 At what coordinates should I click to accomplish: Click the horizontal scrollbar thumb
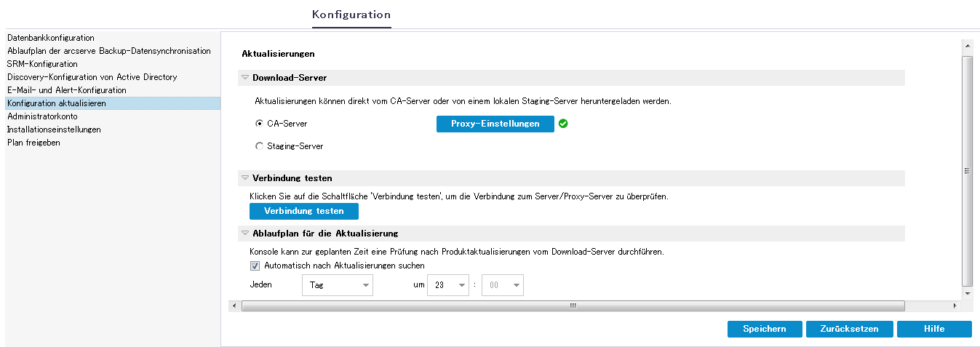(573, 306)
